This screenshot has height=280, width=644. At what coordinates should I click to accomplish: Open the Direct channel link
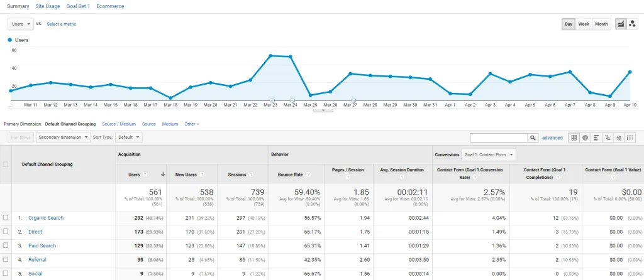(x=35, y=232)
